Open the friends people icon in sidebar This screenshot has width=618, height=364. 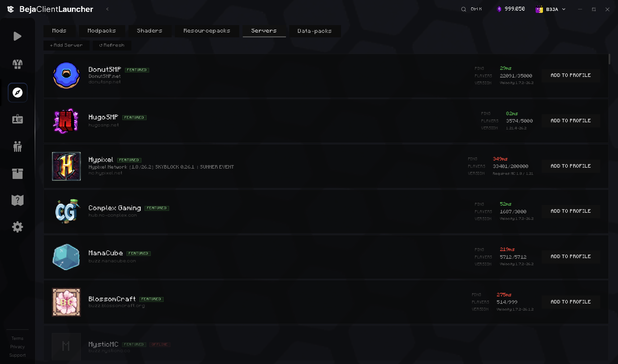click(x=17, y=146)
